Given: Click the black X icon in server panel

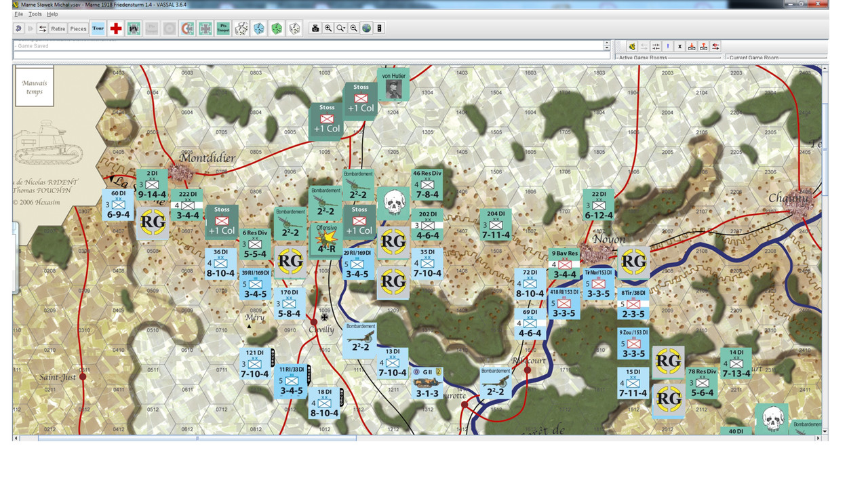Looking at the screenshot, I should point(680,46).
